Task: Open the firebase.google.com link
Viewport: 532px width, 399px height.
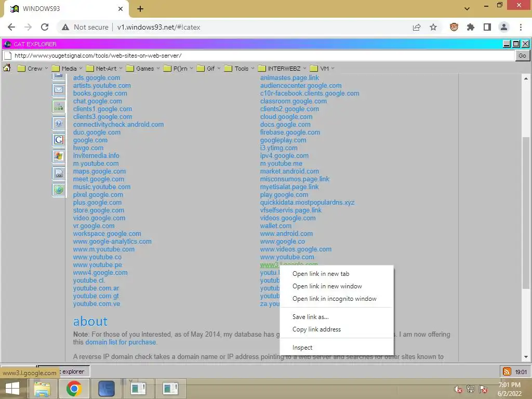Action: pyautogui.click(x=290, y=132)
